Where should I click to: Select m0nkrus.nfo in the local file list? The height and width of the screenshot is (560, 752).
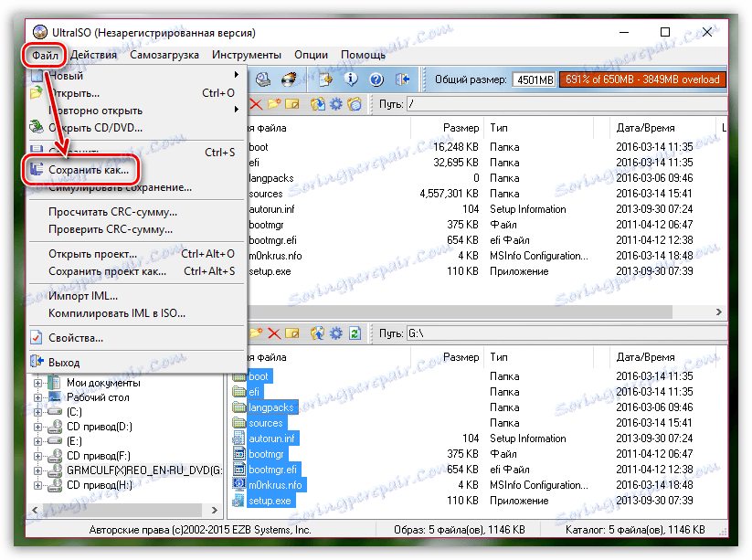click(x=275, y=485)
